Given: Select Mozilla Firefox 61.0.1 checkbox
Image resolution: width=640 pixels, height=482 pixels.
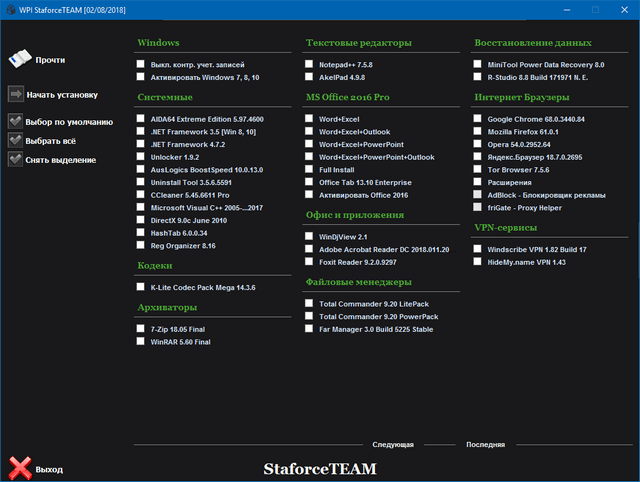Looking at the screenshot, I should point(477,131).
